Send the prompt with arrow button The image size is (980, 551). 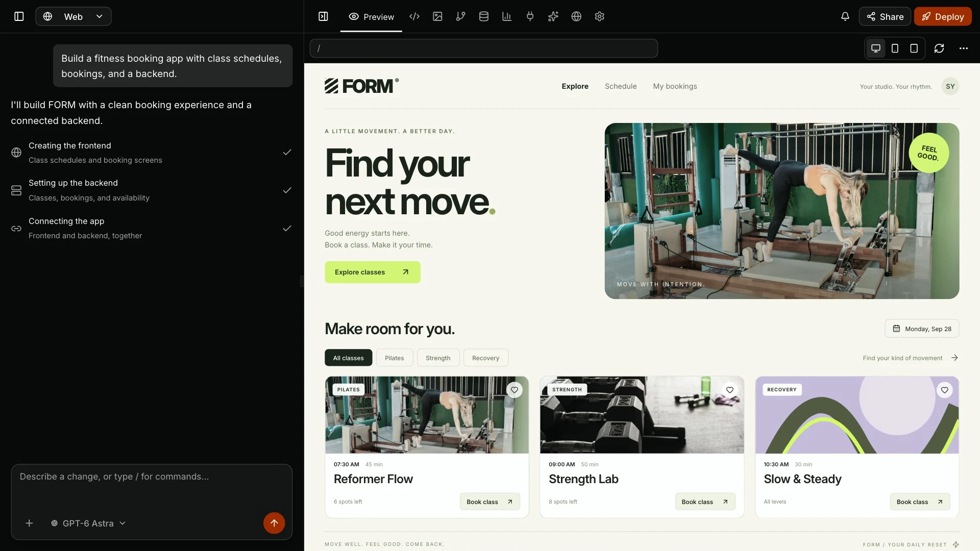click(274, 523)
